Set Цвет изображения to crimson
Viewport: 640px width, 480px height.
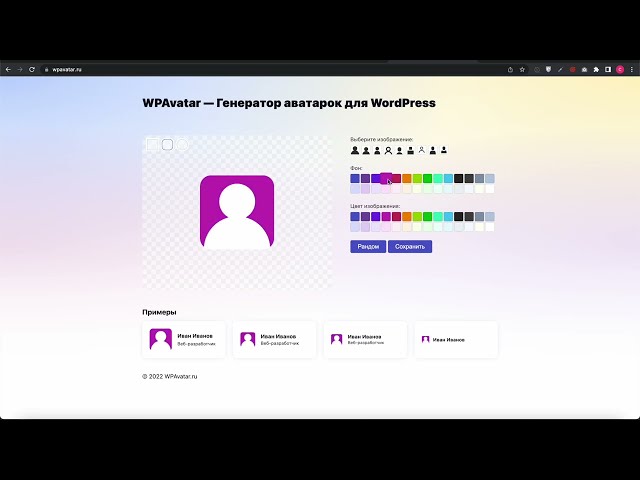click(396, 216)
